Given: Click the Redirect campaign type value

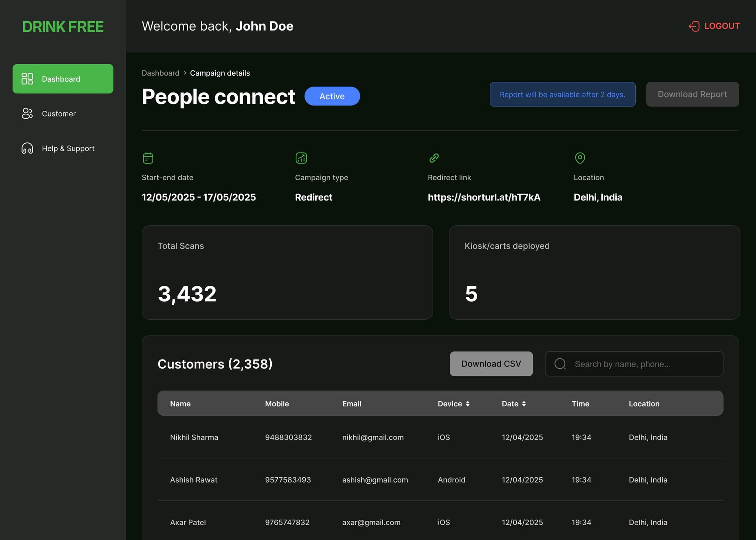Looking at the screenshot, I should pyautogui.click(x=313, y=197).
